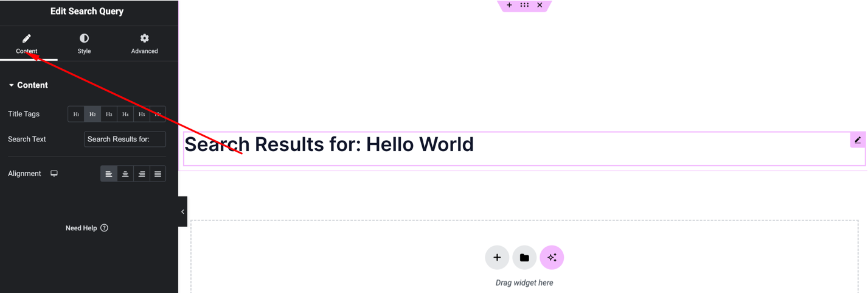Switch title tag to H3

tap(109, 114)
